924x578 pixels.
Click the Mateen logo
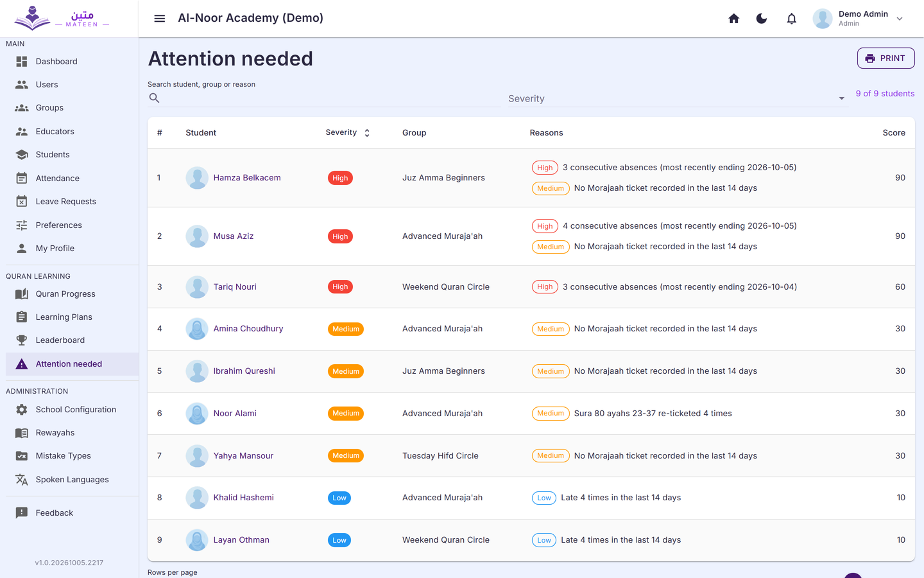point(62,18)
